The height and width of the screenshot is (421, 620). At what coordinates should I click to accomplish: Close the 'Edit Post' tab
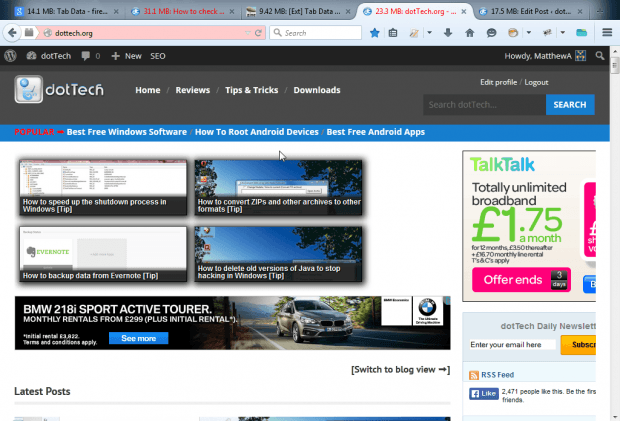click(x=580, y=12)
